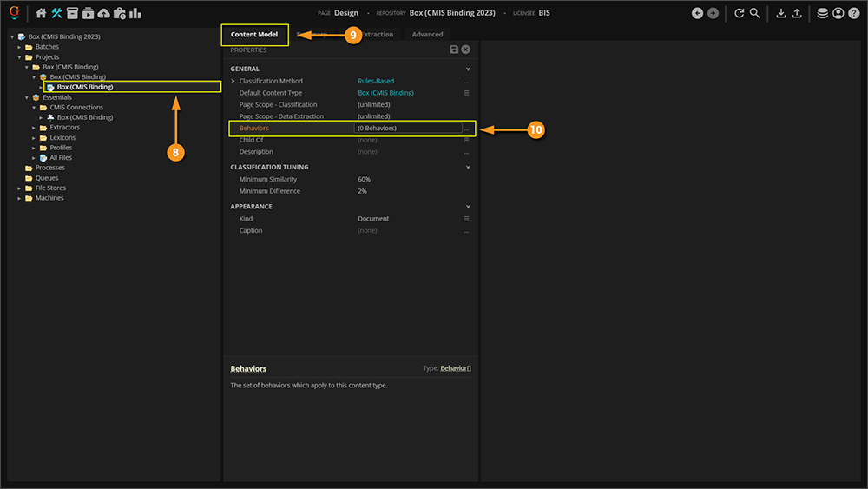Open the user account icon

point(838,13)
